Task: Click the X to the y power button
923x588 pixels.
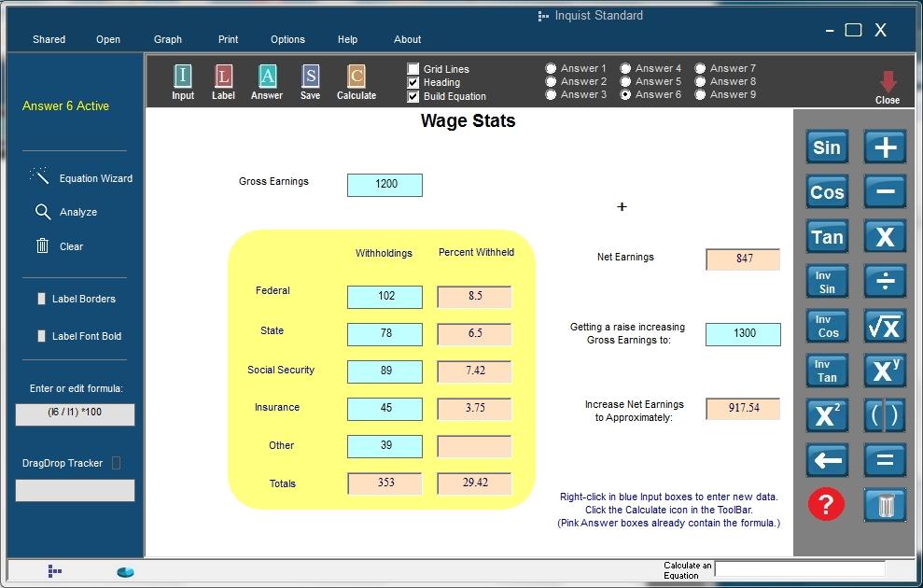Action: pyautogui.click(x=885, y=371)
